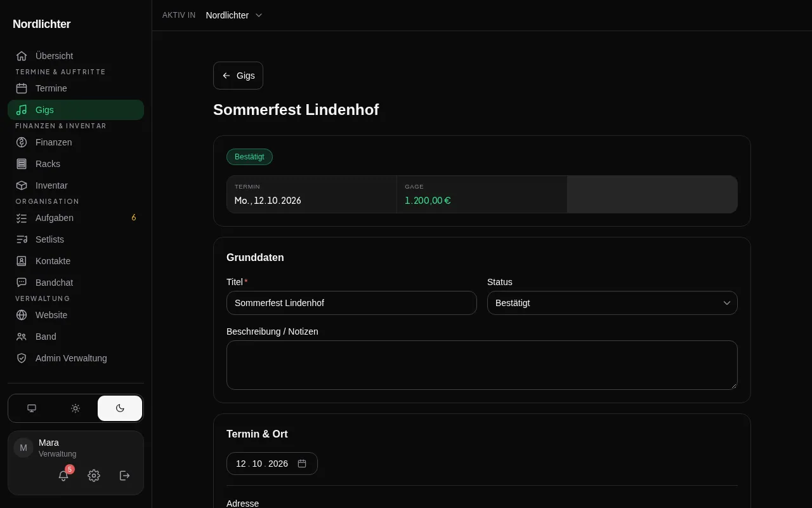This screenshot has height=508, width=812.
Task: Switch to light theme sun option
Action: pyautogui.click(x=75, y=408)
